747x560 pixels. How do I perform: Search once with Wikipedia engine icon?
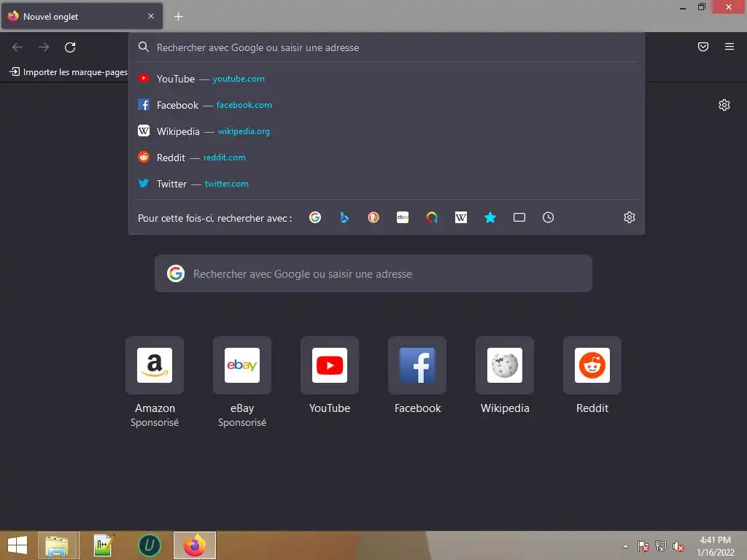(461, 217)
